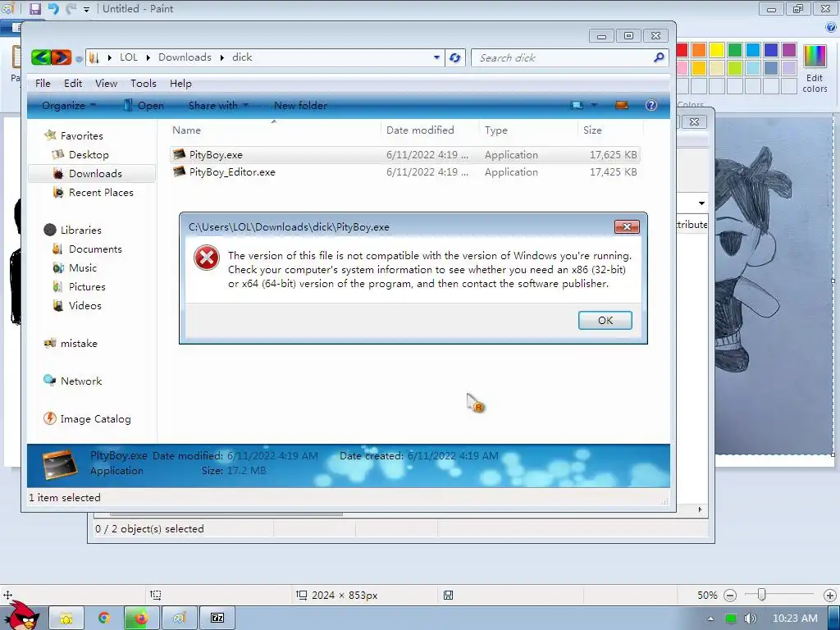Open the Tools menu in Explorer
The width and height of the screenshot is (840, 630).
point(144,84)
